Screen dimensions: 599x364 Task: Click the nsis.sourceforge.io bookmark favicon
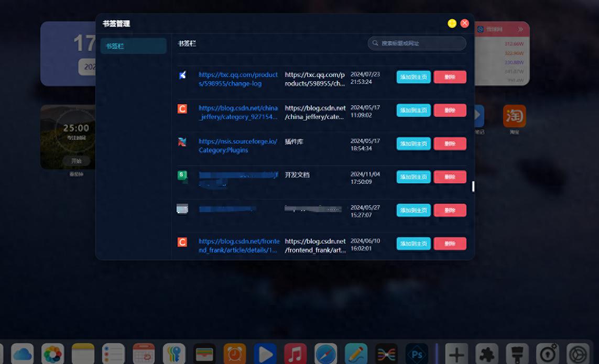182,142
